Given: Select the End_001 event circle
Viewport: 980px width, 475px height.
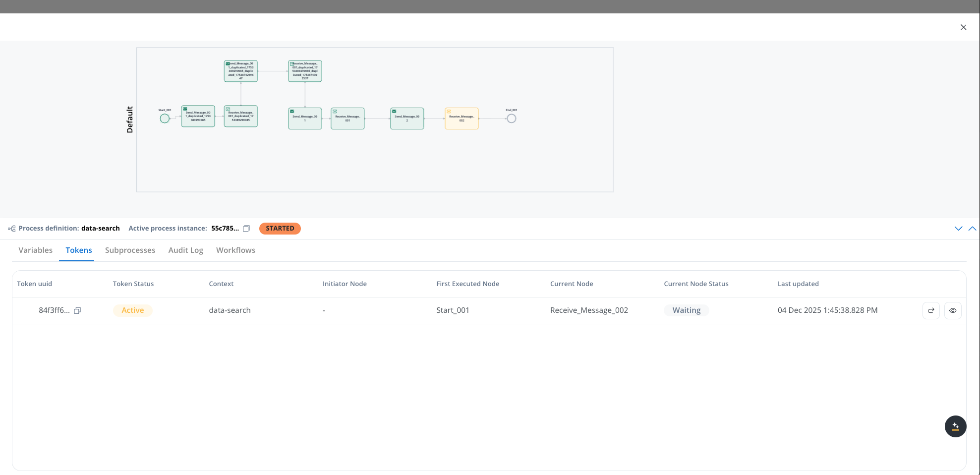Looking at the screenshot, I should click(512, 119).
